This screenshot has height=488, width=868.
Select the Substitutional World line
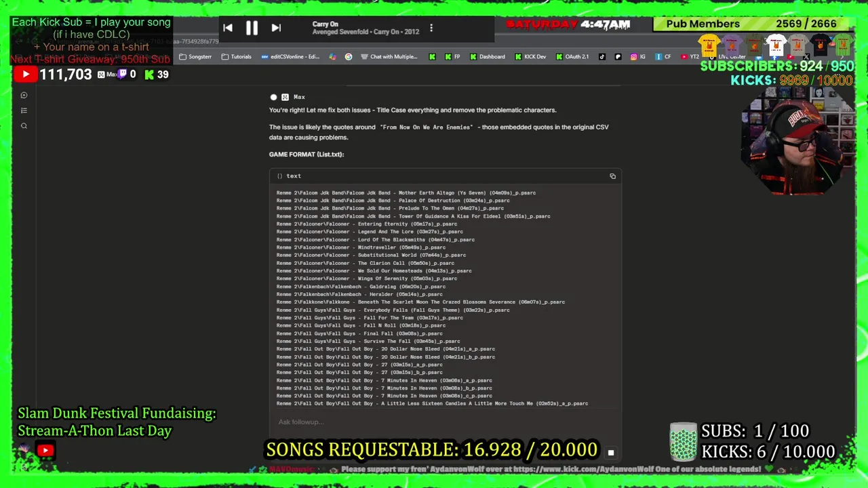click(x=371, y=255)
